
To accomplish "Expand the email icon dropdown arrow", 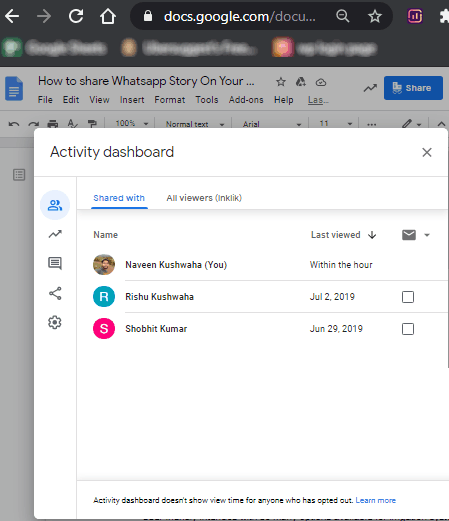I will (427, 235).
